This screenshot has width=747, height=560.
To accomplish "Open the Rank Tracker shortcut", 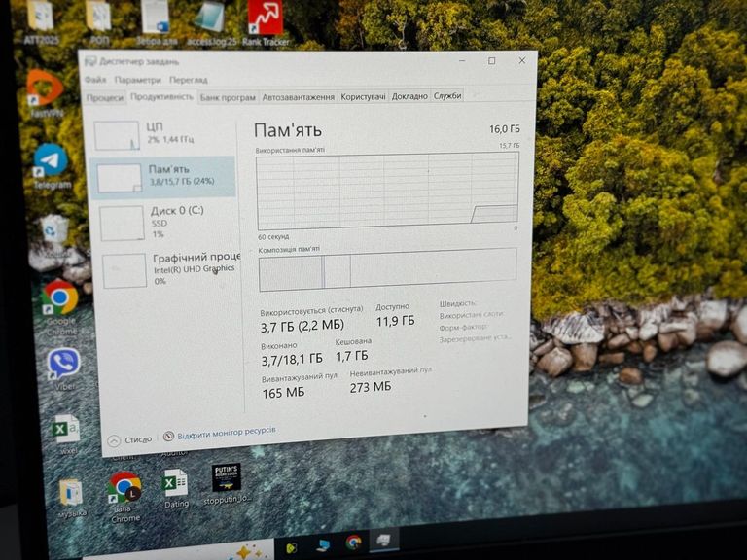I will pyautogui.click(x=265, y=17).
